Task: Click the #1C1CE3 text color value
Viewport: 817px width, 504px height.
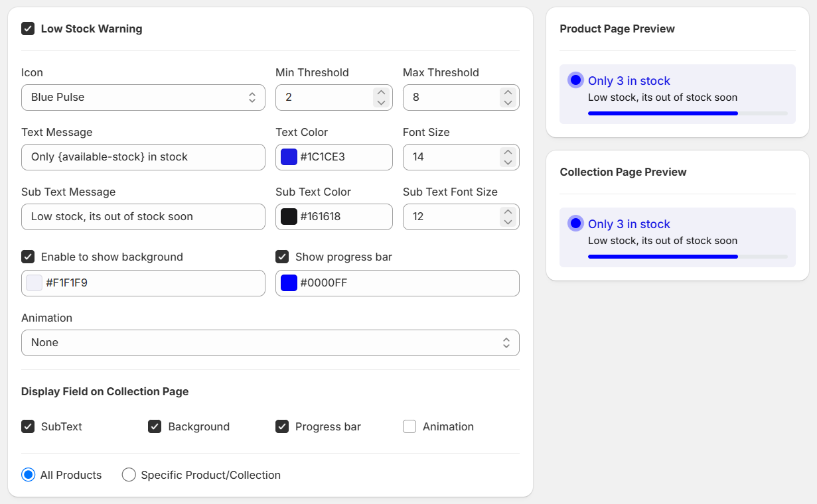Action: point(323,157)
